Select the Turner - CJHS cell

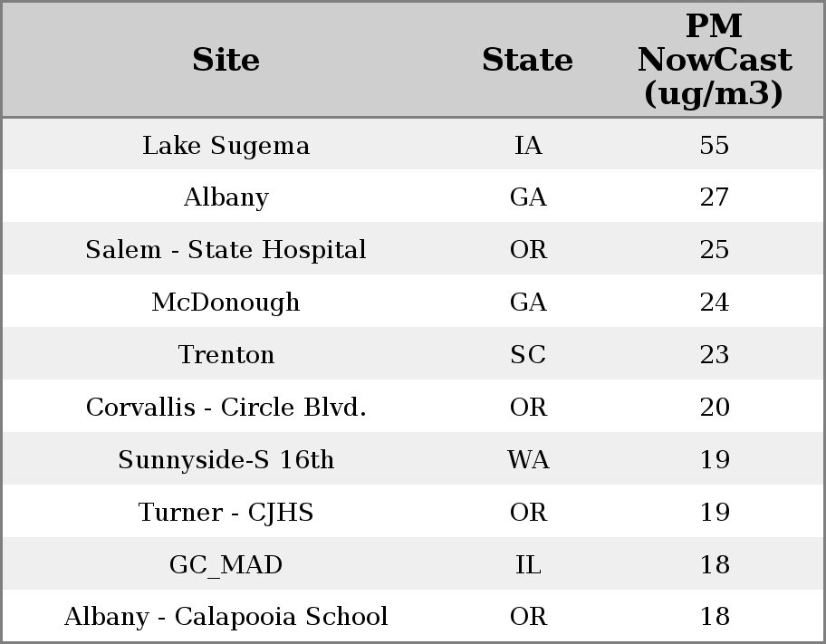[x=226, y=512]
